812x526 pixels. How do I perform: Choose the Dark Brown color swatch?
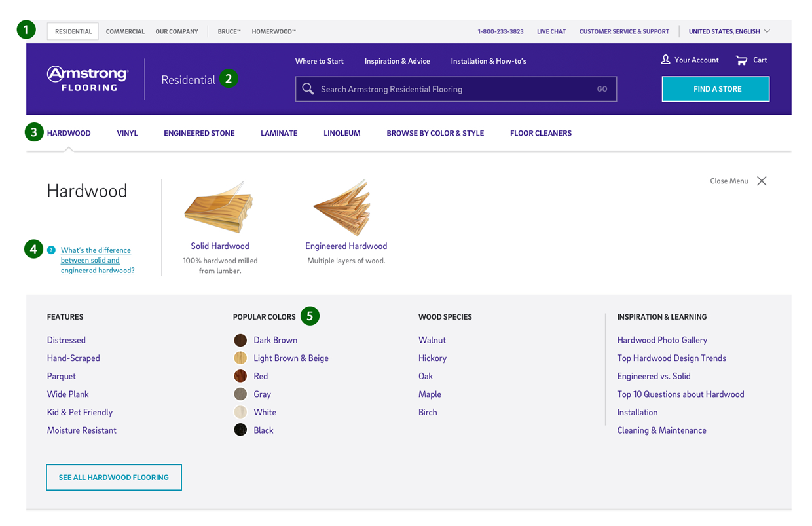click(x=240, y=340)
